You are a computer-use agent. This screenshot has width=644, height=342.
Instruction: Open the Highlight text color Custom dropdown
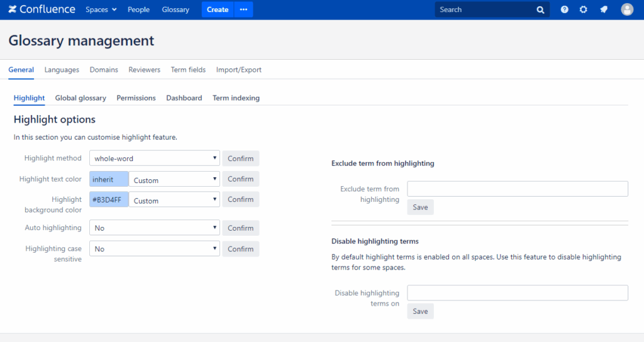174,180
